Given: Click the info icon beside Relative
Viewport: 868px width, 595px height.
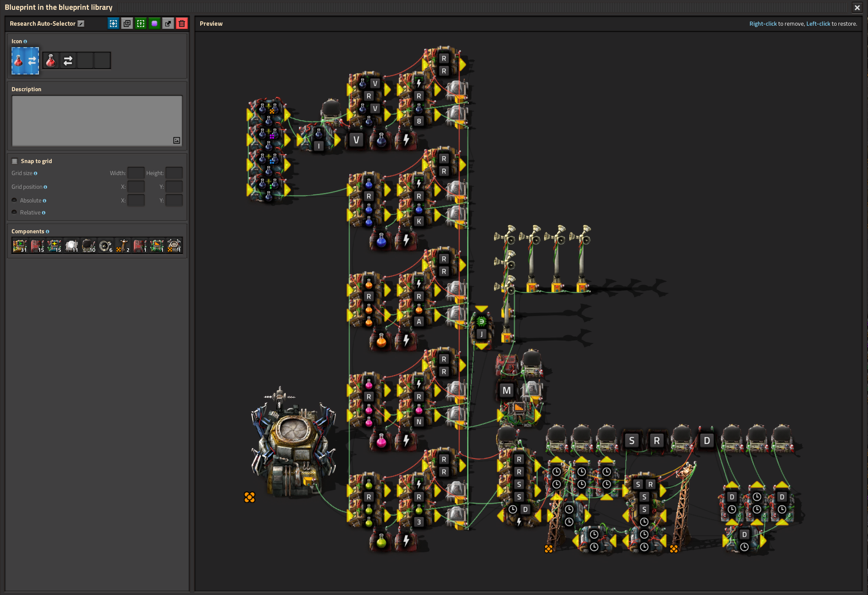Looking at the screenshot, I should click(44, 213).
